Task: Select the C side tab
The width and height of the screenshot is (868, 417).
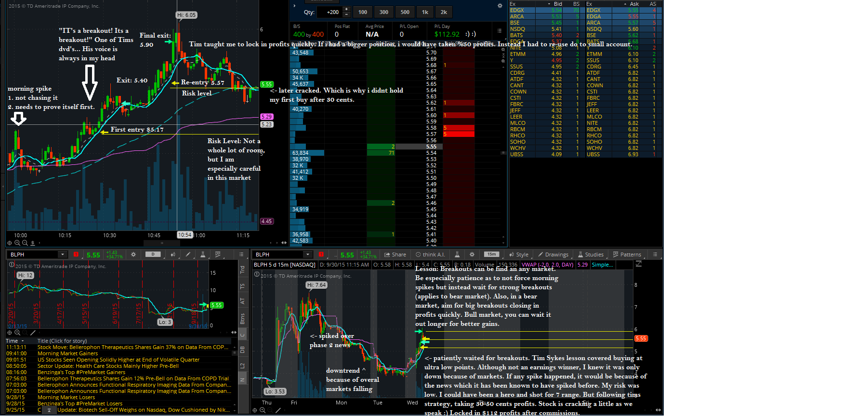Action: point(243,335)
